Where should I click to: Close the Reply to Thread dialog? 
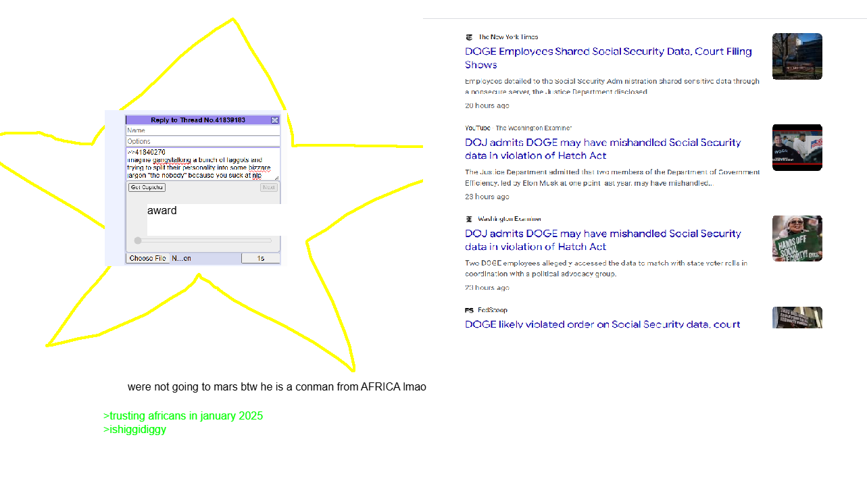274,120
